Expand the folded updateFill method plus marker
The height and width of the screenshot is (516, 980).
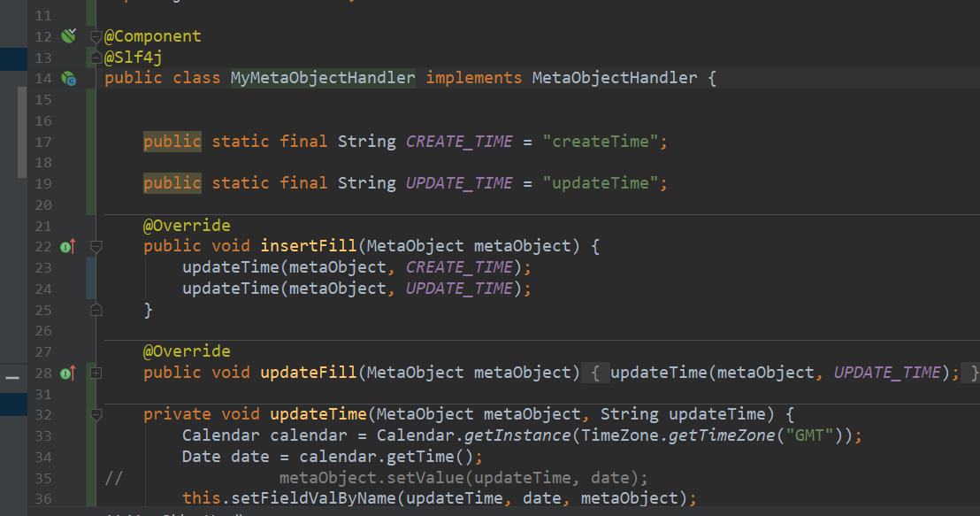[x=96, y=374]
